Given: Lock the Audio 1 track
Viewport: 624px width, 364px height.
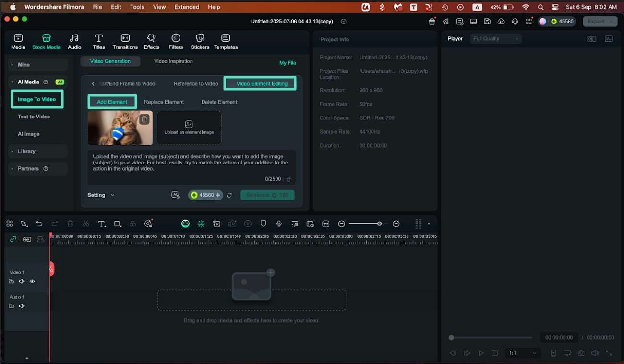Looking at the screenshot, I should click(12, 306).
